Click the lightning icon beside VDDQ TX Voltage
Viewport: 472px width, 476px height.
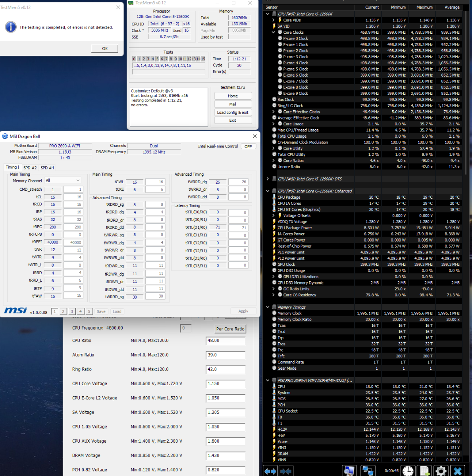point(274,222)
